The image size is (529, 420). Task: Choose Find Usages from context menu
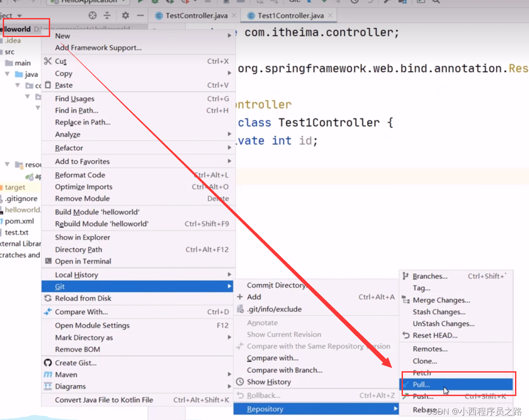(138, 98)
